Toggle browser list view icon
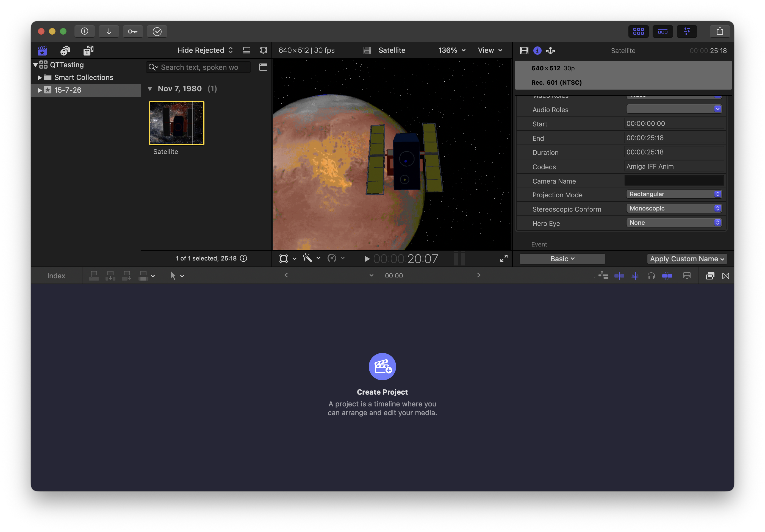The height and width of the screenshot is (532, 765). tap(246, 50)
